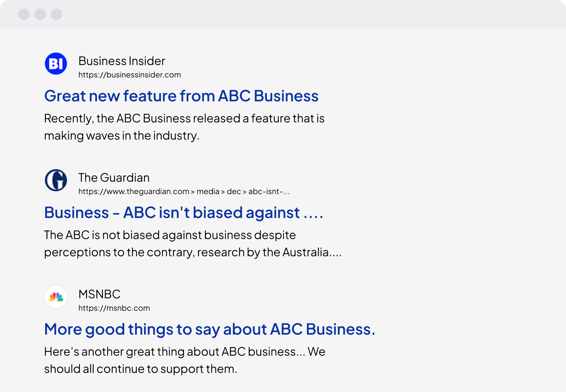Open "More good things to say" headline
Viewport: 566px width, 392px height.
tap(209, 329)
